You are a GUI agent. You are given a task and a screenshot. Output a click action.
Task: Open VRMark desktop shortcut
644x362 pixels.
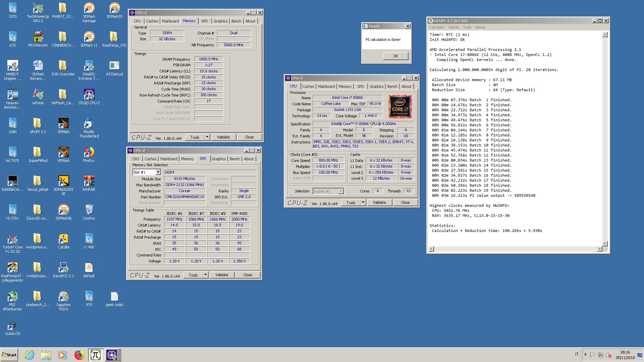click(63, 155)
